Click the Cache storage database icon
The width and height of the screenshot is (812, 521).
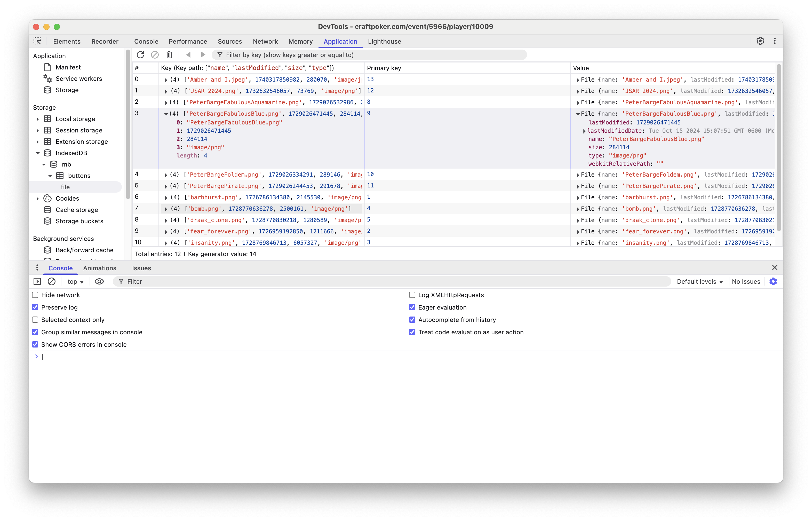pyautogui.click(x=48, y=210)
